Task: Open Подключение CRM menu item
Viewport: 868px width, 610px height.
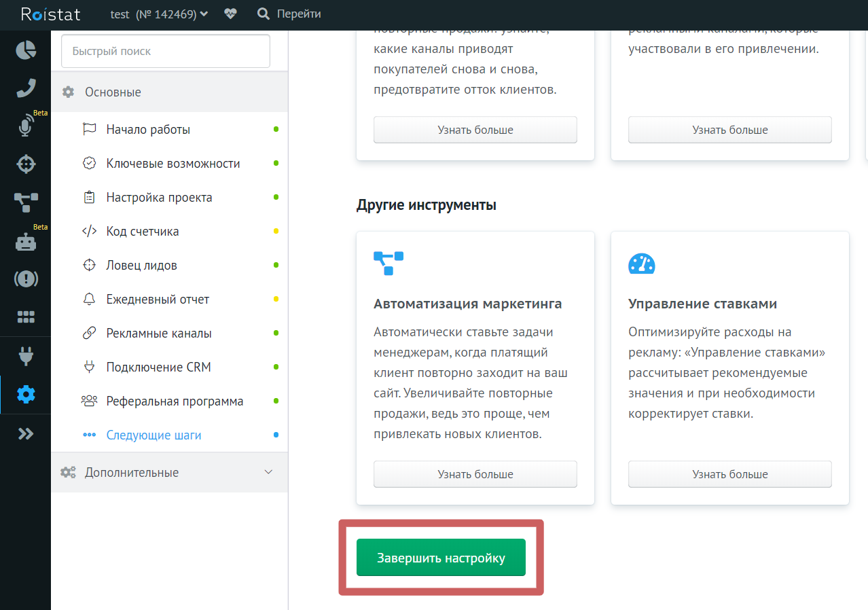Action: [158, 367]
